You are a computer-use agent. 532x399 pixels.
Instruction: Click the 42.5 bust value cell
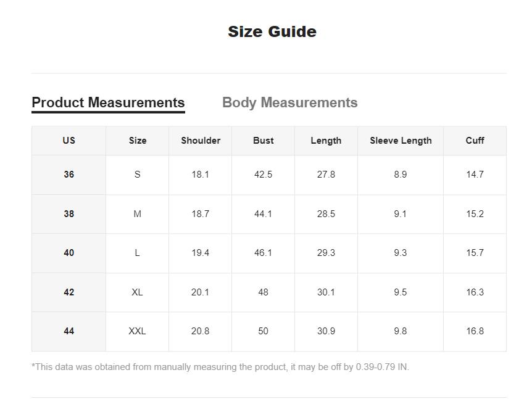264,175
